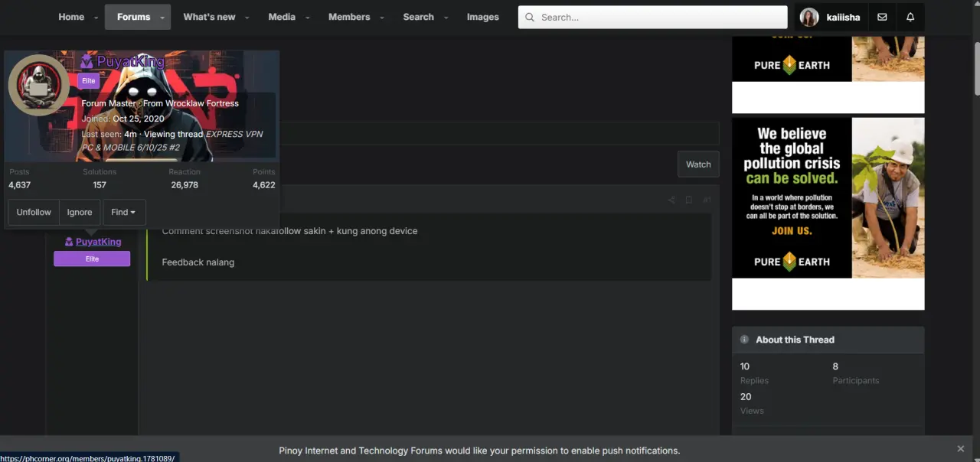Open What's new in navigation

209,17
